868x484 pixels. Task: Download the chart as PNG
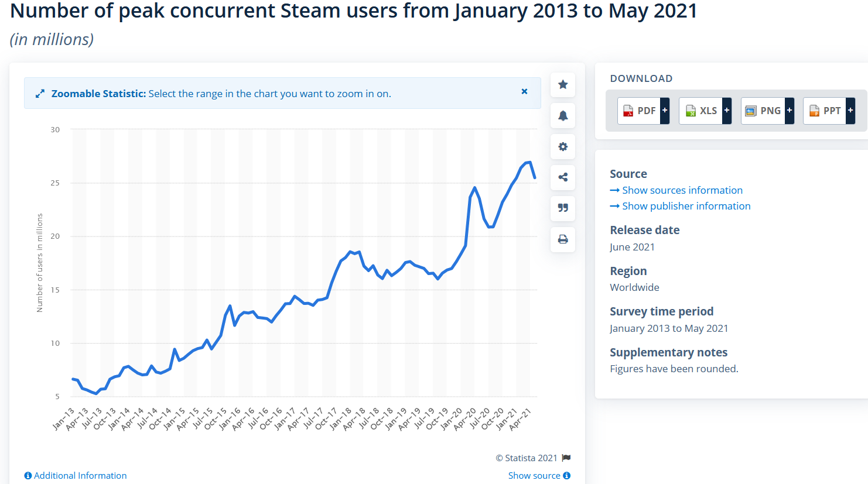coord(763,111)
